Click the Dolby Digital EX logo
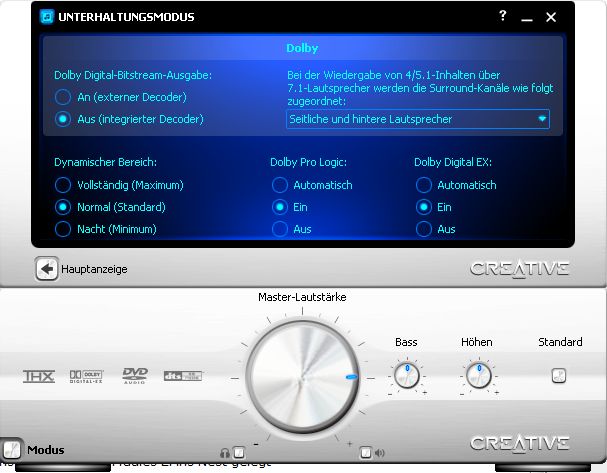This screenshot has width=607, height=473. [86, 376]
